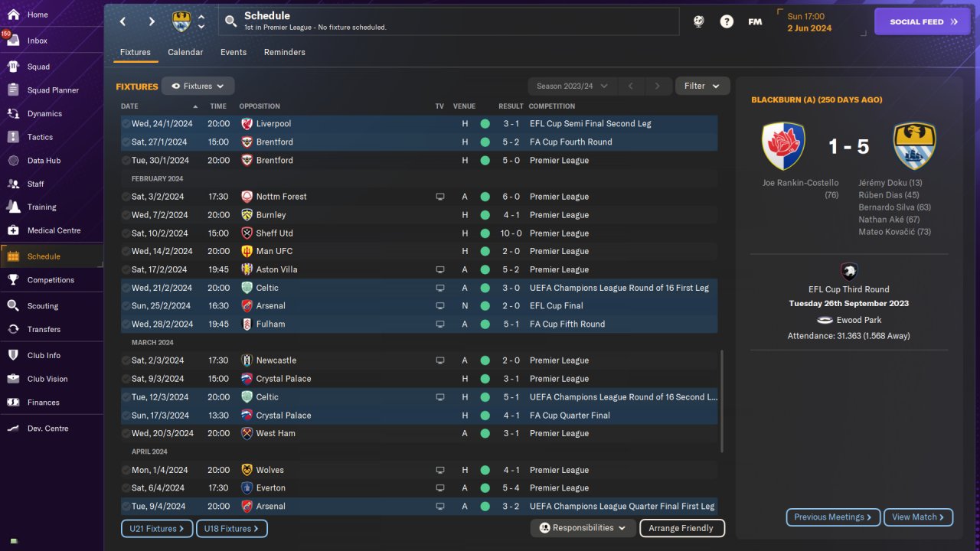Switch to the Reminders tab
The width and height of the screenshot is (980, 551).
pyautogui.click(x=284, y=52)
